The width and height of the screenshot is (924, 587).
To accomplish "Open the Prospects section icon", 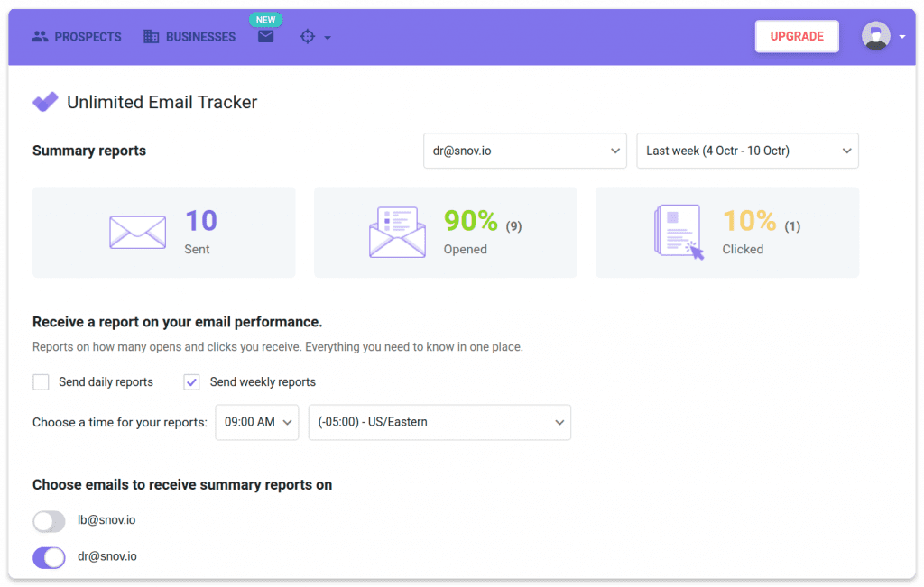I will tap(40, 36).
